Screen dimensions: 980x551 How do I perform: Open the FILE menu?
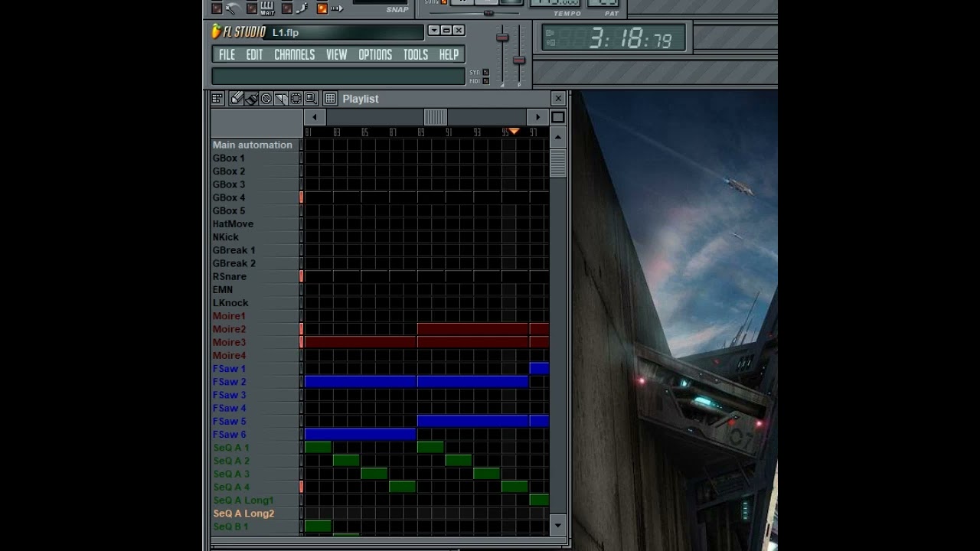coord(227,54)
